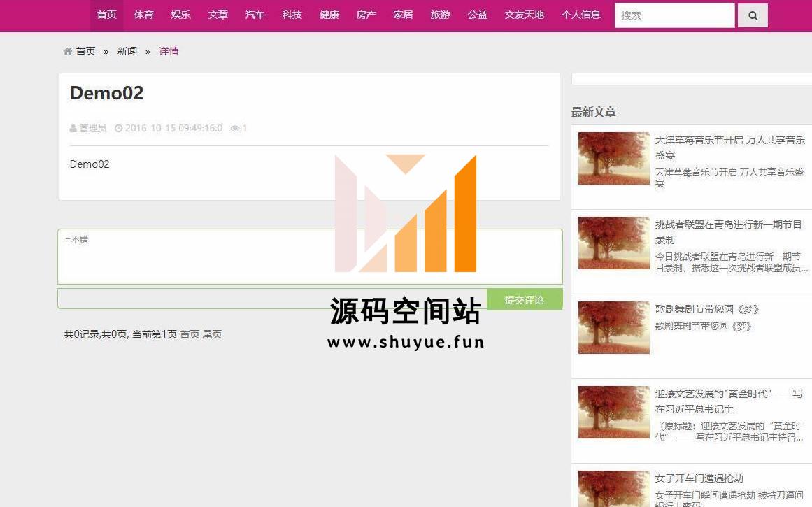Click the 尾页 pagination link

point(212,334)
